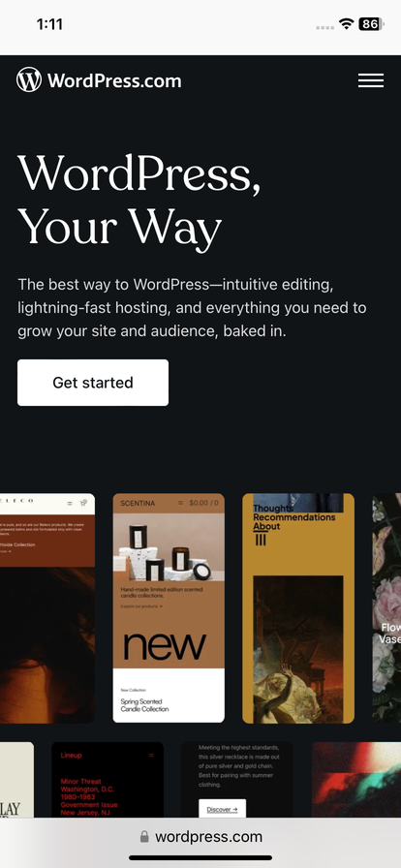Click the Get started button
This screenshot has width=401, height=868.
tap(93, 383)
